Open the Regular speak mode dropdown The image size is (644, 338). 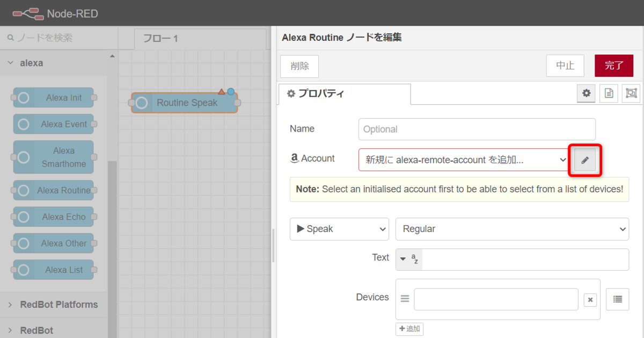pos(512,229)
